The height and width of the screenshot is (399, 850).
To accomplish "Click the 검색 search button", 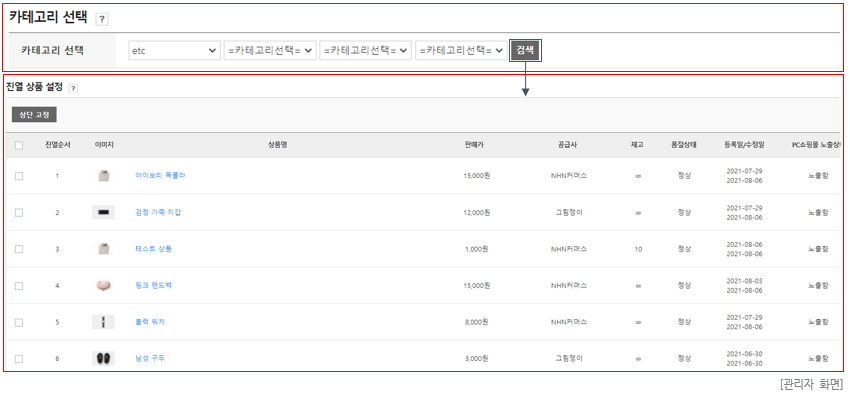I will 525,50.
